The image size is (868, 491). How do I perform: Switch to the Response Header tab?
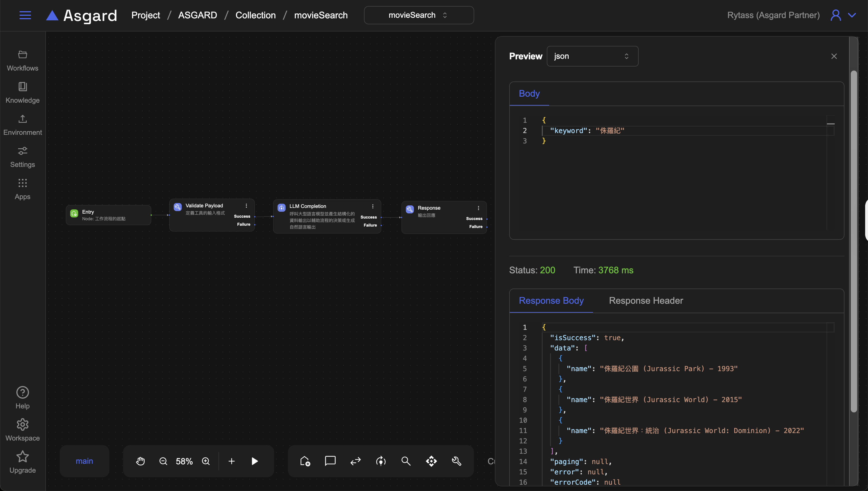(646, 301)
